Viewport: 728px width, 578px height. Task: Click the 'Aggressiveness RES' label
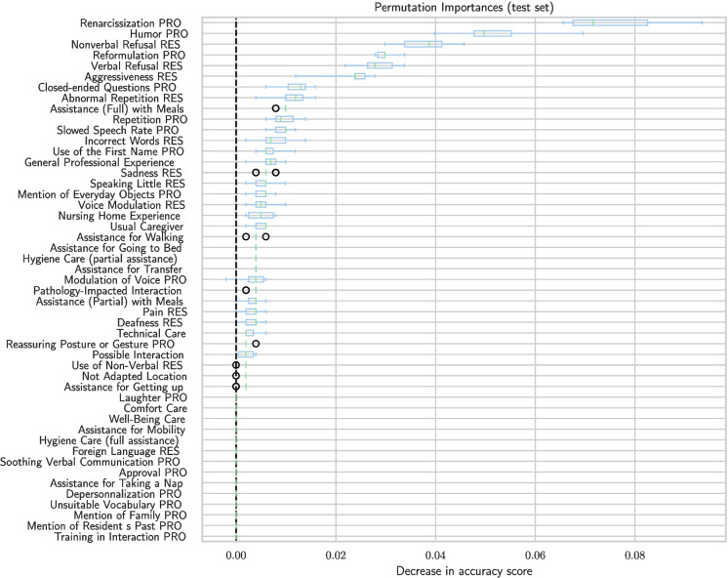[x=131, y=77]
